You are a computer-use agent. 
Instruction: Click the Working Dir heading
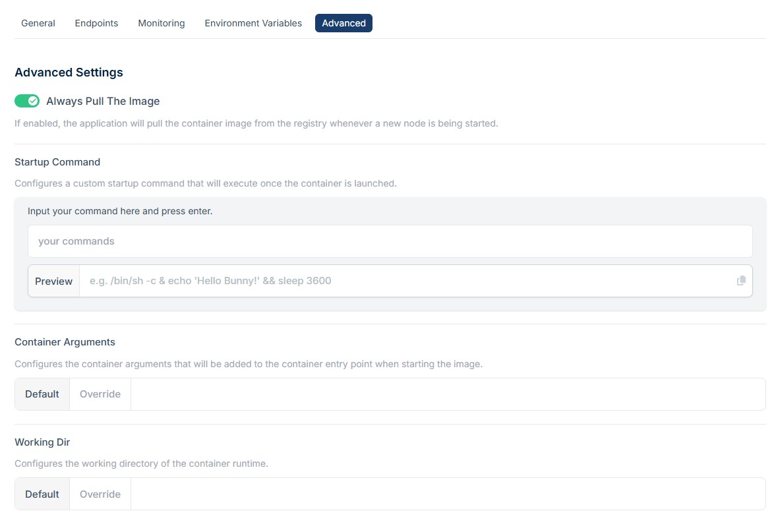click(42, 442)
